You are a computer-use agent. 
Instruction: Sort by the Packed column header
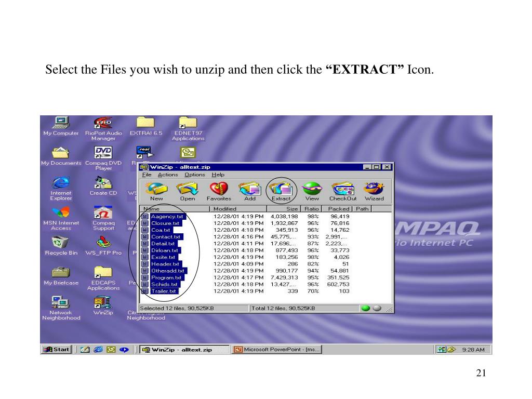click(x=337, y=209)
